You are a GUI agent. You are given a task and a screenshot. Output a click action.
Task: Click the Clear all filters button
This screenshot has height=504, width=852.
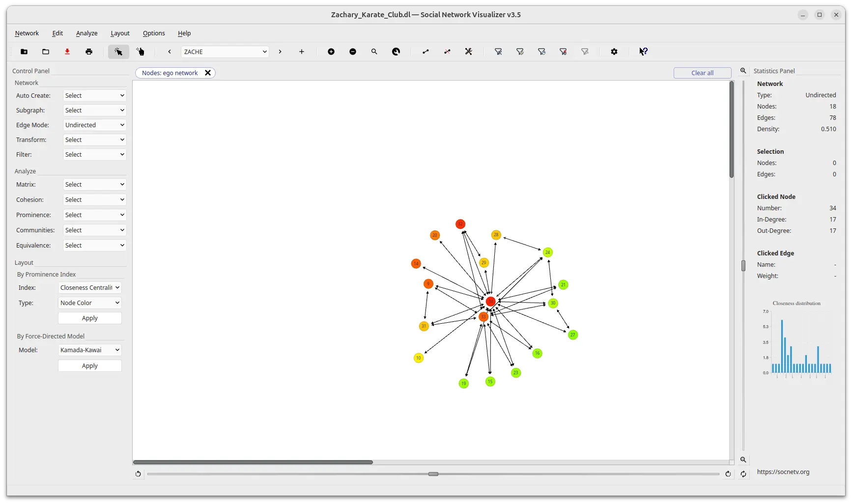point(702,73)
